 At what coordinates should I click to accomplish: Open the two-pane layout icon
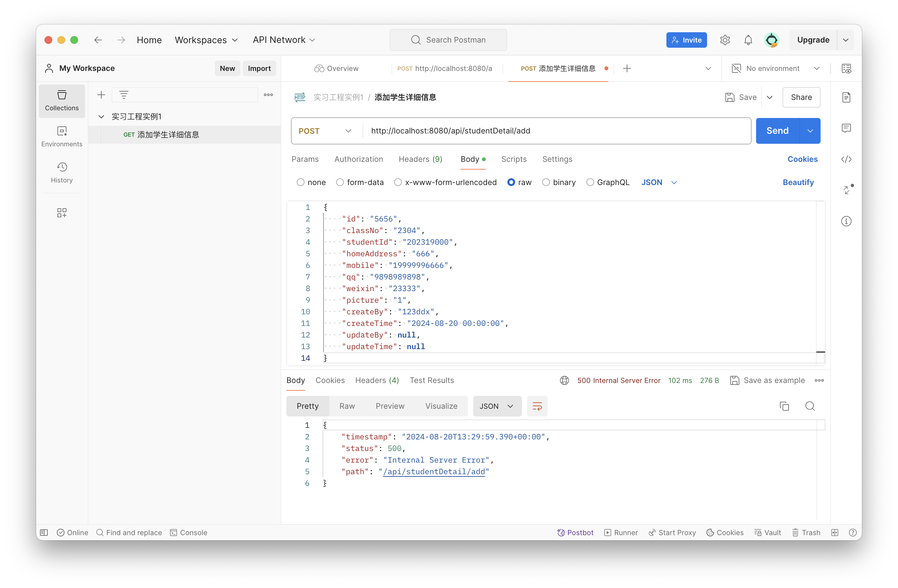tap(834, 533)
